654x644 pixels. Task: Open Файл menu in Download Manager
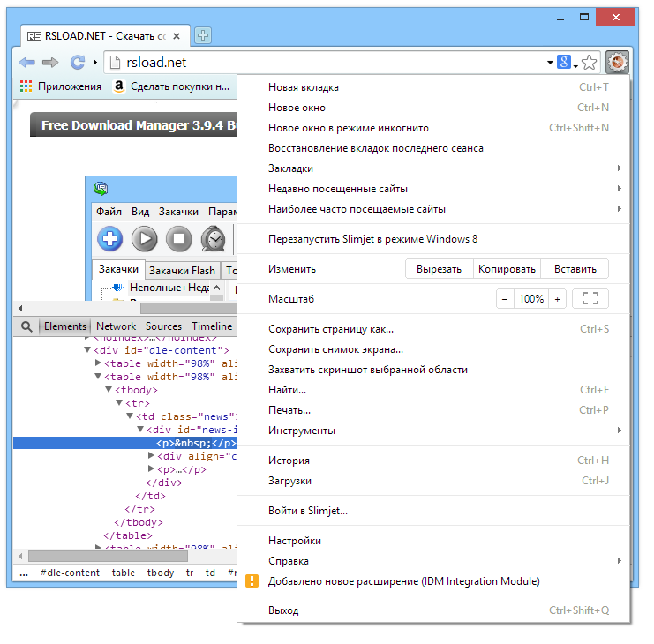(x=109, y=212)
